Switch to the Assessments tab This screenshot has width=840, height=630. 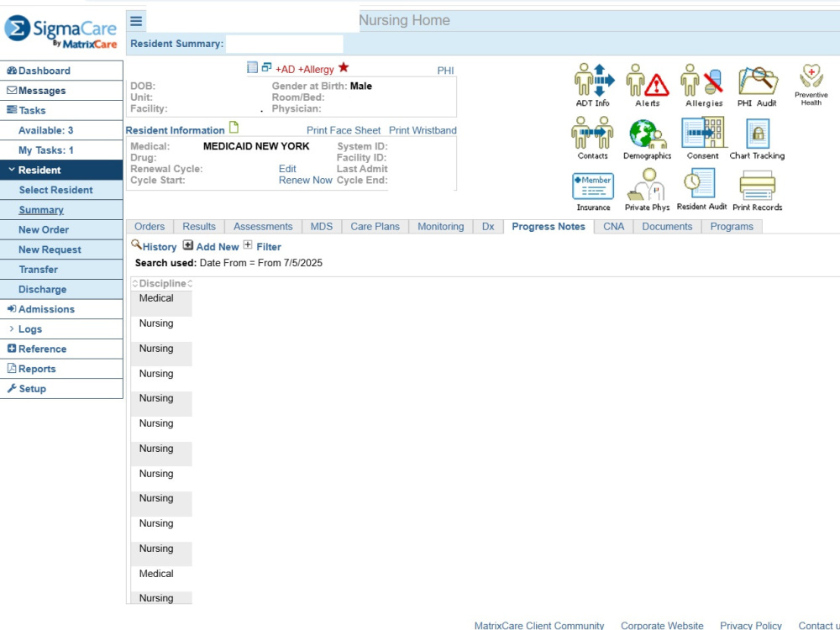pos(263,227)
